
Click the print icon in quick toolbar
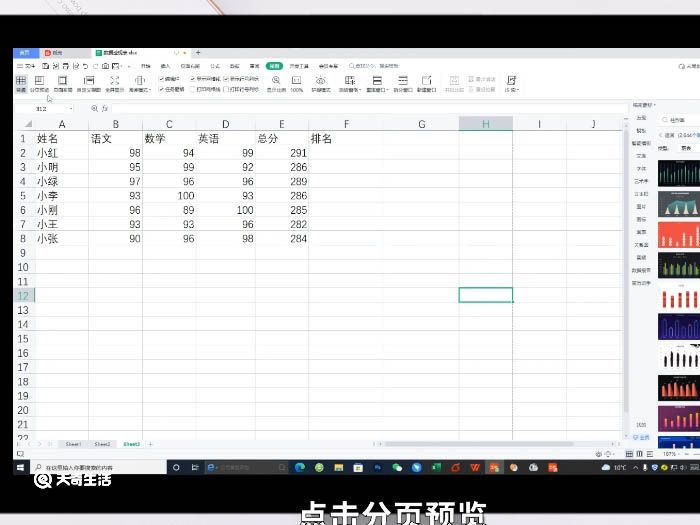(x=66, y=66)
